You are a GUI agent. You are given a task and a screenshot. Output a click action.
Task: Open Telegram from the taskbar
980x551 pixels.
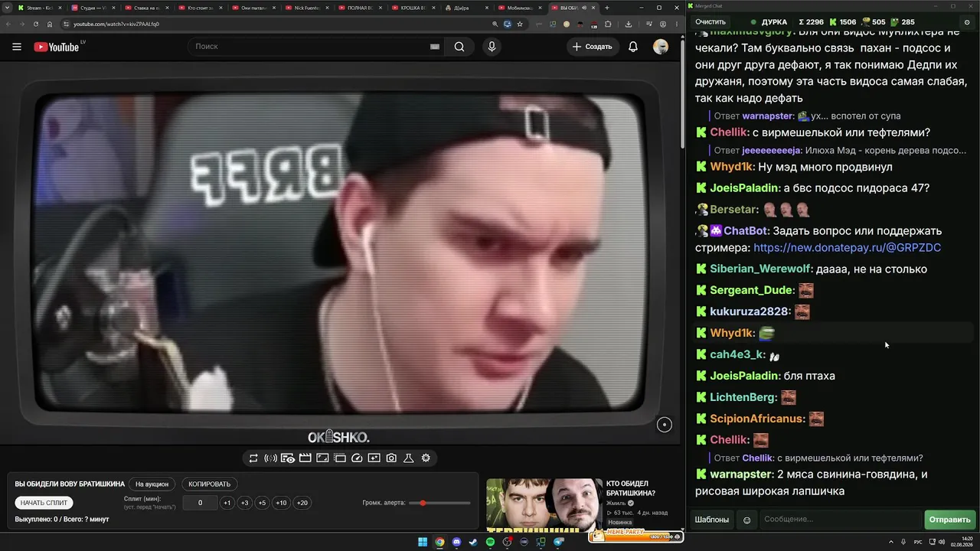(x=558, y=542)
